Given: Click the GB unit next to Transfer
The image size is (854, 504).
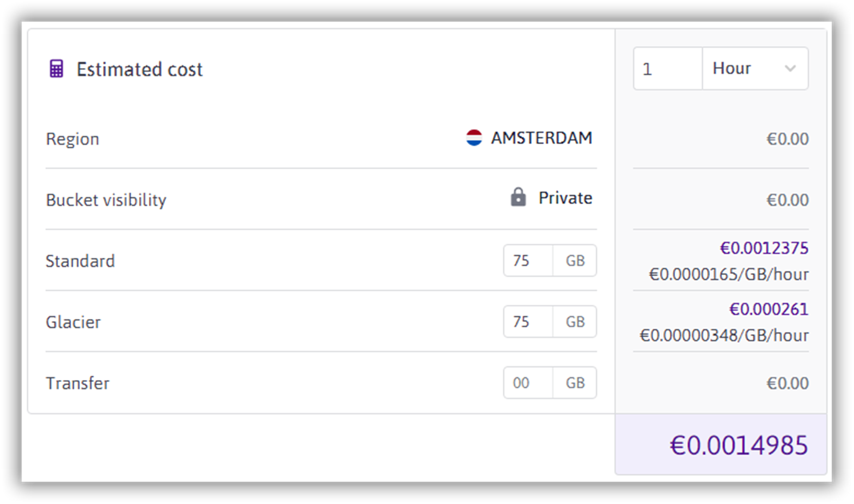Looking at the screenshot, I should [x=575, y=382].
